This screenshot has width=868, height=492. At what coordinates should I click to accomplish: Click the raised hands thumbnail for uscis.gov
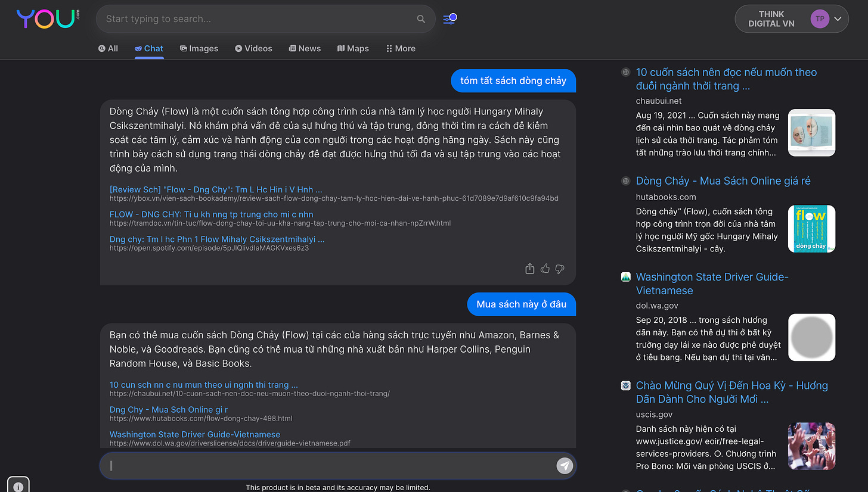tap(811, 446)
